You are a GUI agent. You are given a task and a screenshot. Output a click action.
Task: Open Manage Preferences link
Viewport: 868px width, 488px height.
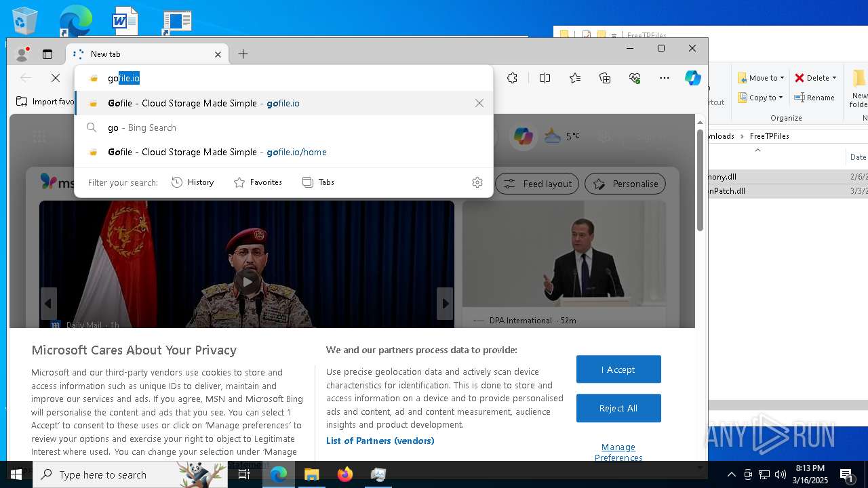[618, 452]
